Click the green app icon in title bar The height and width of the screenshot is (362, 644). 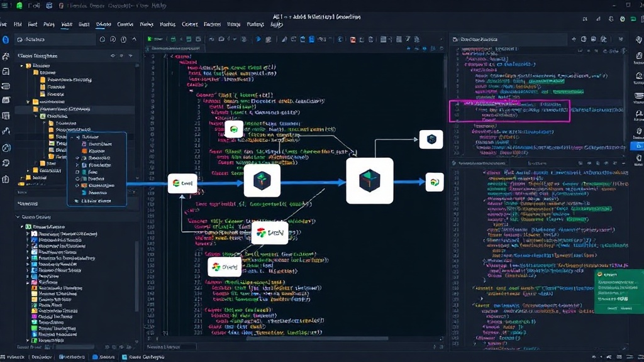[19, 6]
